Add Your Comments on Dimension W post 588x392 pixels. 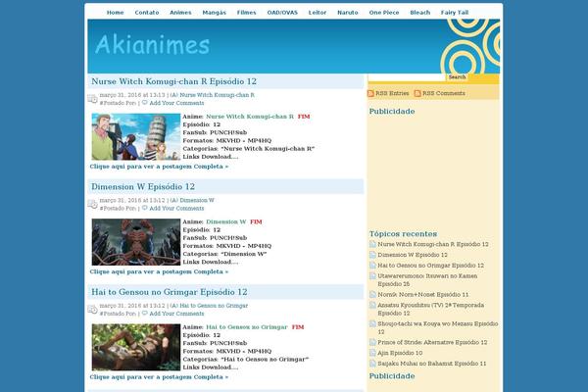click(176, 209)
